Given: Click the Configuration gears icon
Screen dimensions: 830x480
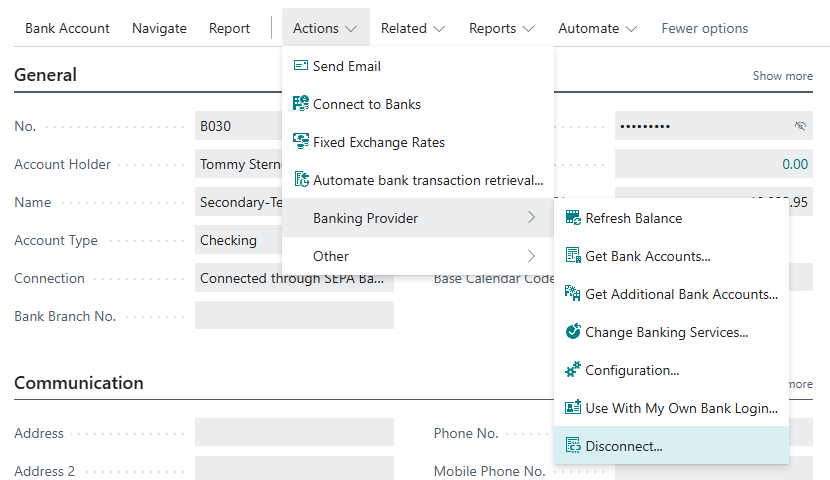Looking at the screenshot, I should click(573, 369).
